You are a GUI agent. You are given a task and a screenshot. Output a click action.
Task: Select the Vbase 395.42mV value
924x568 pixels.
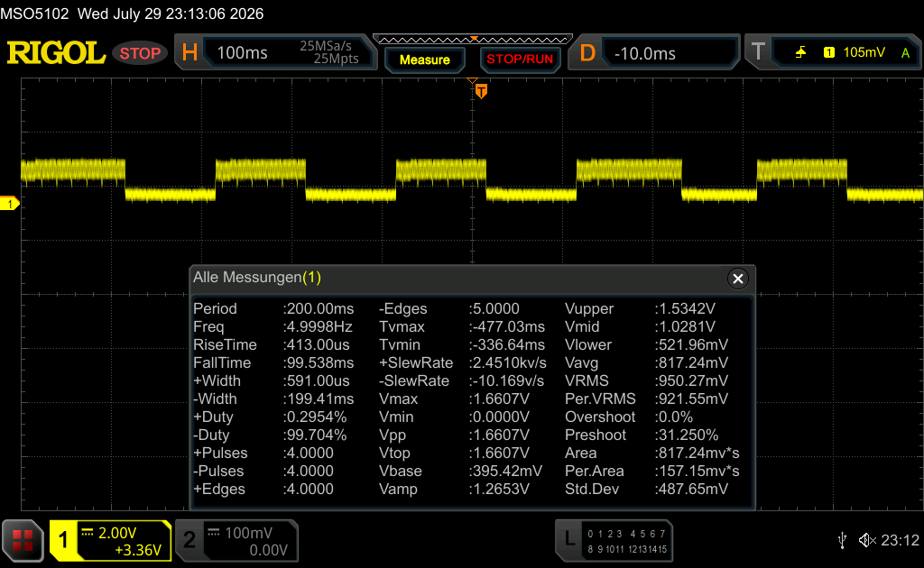coord(505,471)
